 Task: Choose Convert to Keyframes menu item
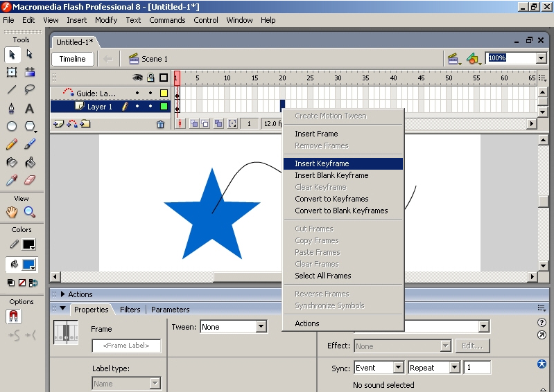click(x=343, y=199)
